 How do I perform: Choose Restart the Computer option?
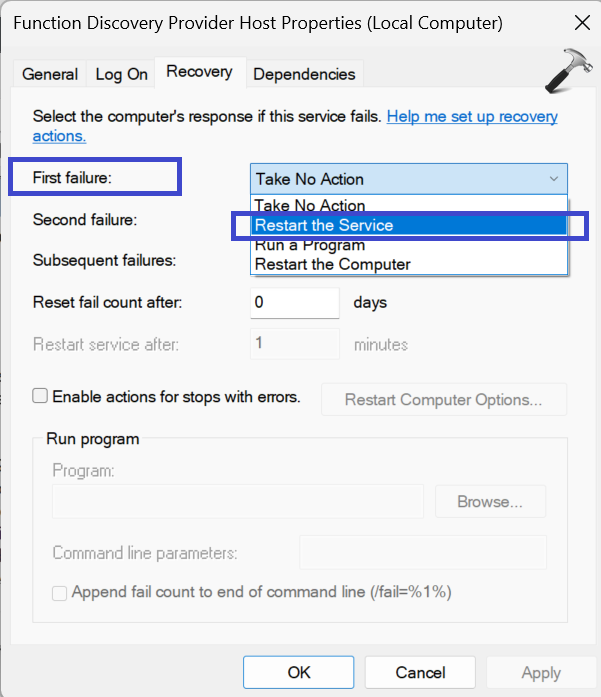point(333,264)
